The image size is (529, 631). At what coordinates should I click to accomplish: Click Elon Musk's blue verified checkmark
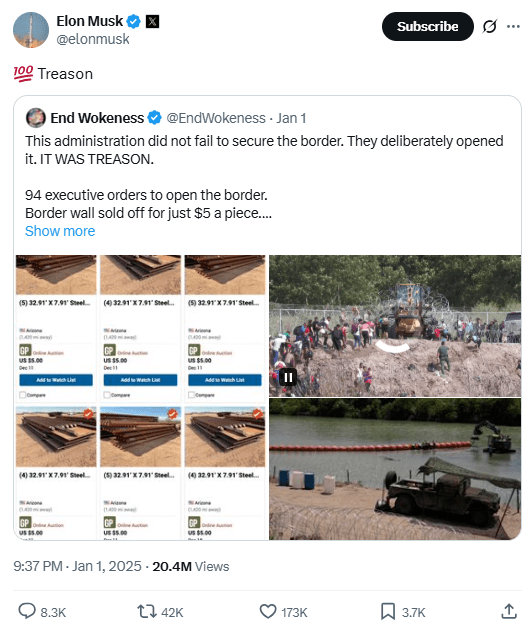point(134,21)
